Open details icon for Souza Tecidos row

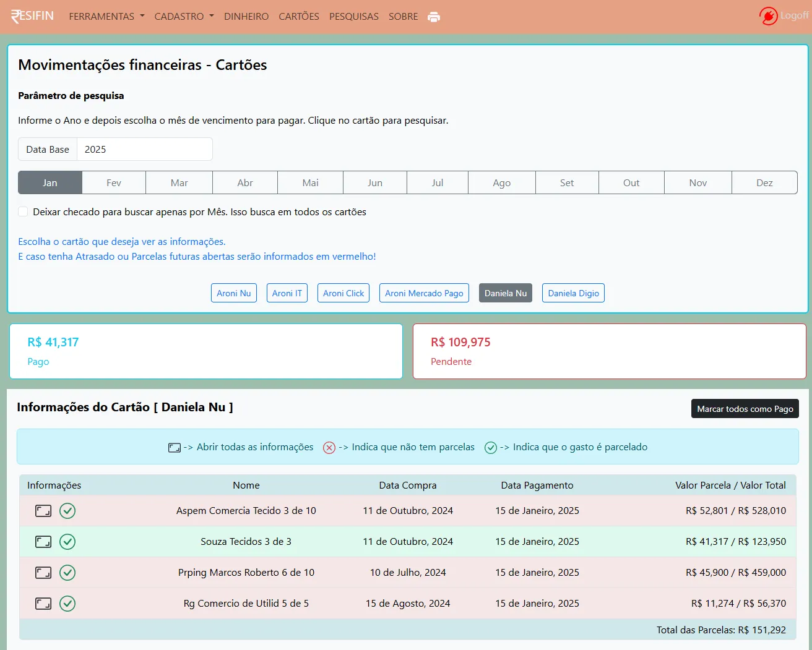(x=43, y=542)
